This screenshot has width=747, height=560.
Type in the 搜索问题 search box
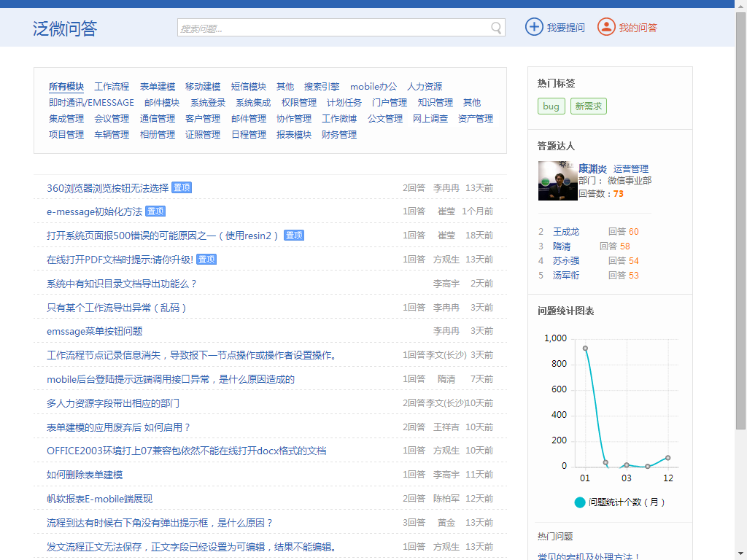pos(333,28)
